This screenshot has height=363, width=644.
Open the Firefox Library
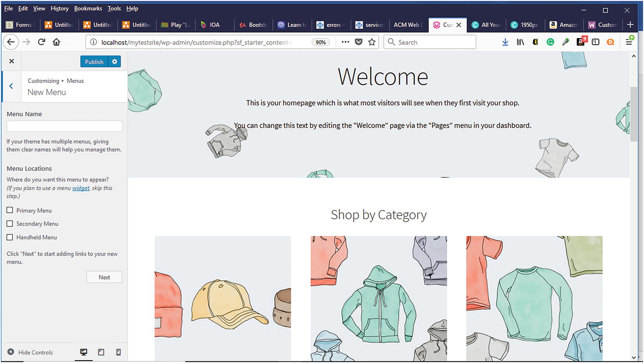point(520,42)
